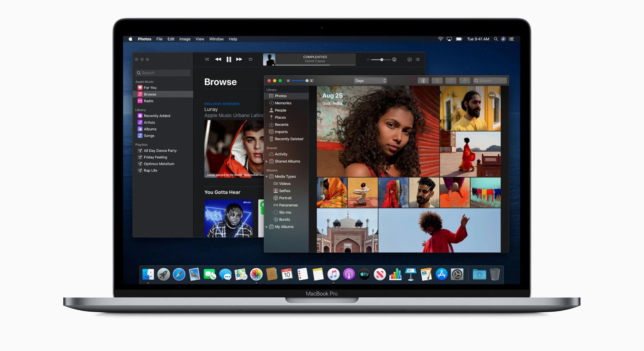Open the All Day Dance Party playlist
Screen dimensions: 644x351
pos(163,150)
